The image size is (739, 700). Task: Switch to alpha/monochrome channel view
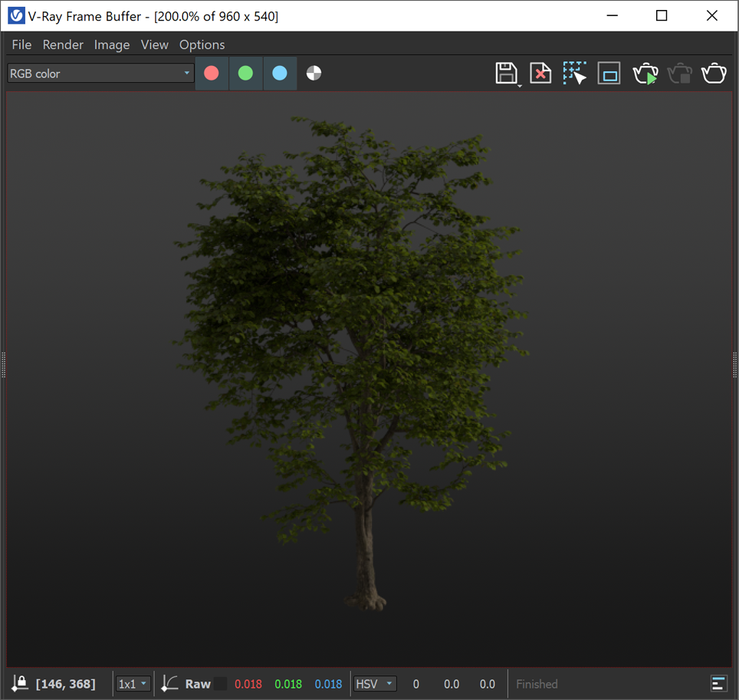314,73
